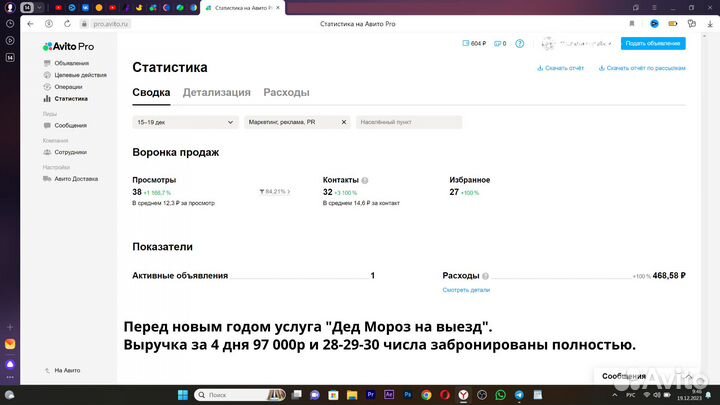Open Opera browser from taskbar
720x405 pixels.
[x=444, y=395]
